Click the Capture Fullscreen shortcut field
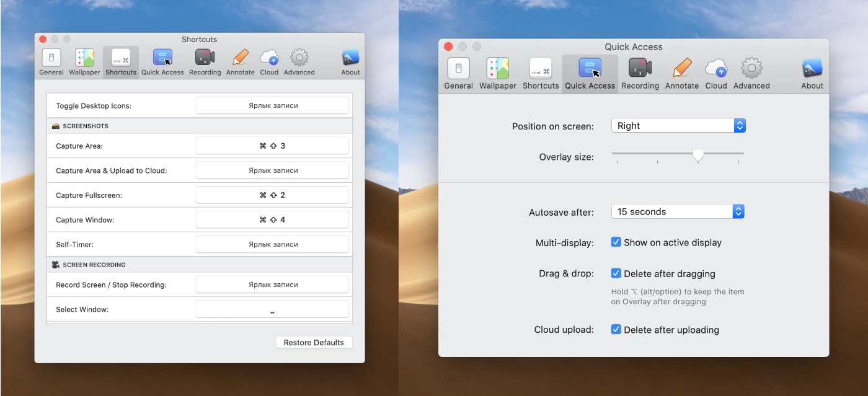The width and height of the screenshot is (868, 396). (272, 195)
